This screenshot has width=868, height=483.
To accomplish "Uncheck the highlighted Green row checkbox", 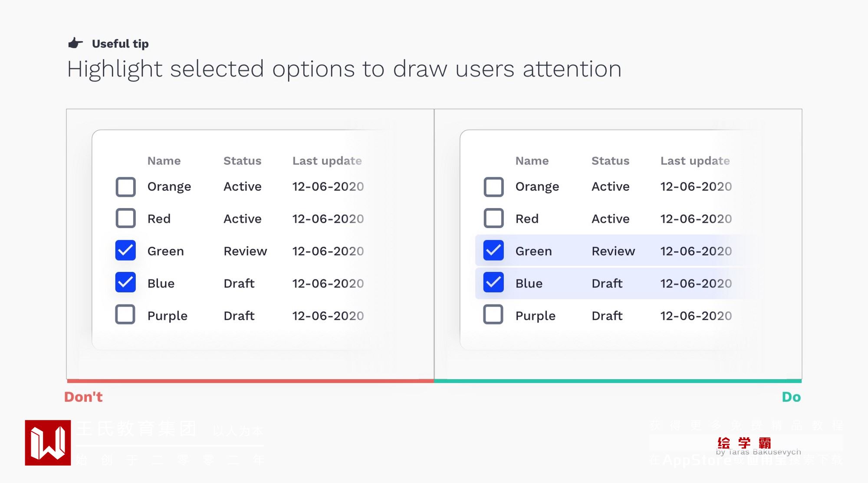I will coord(493,250).
